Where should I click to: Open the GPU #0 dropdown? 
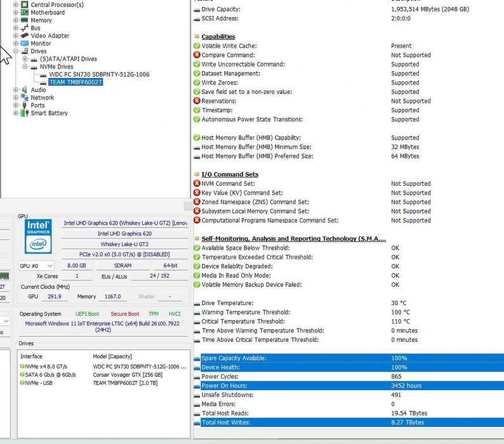(x=36, y=266)
